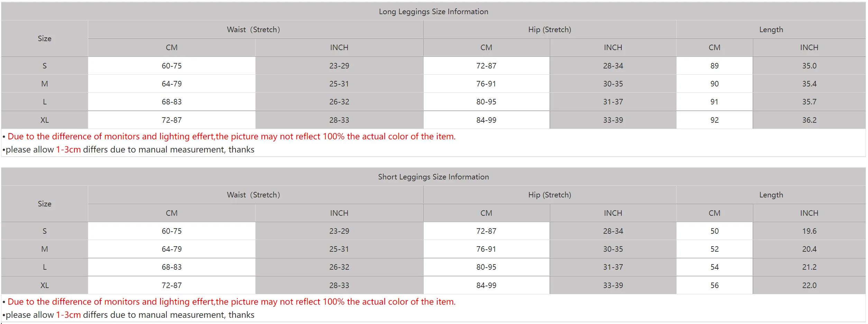Select waist 60-75 cell in Long Leggings table
This screenshot has width=868, height=324.
click(172, 66)
